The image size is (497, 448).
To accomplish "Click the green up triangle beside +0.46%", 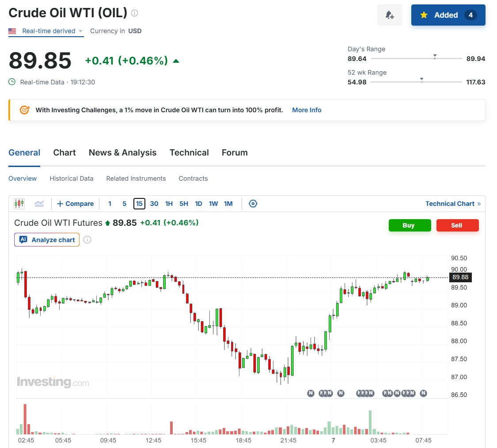I will tap(176, 61).
